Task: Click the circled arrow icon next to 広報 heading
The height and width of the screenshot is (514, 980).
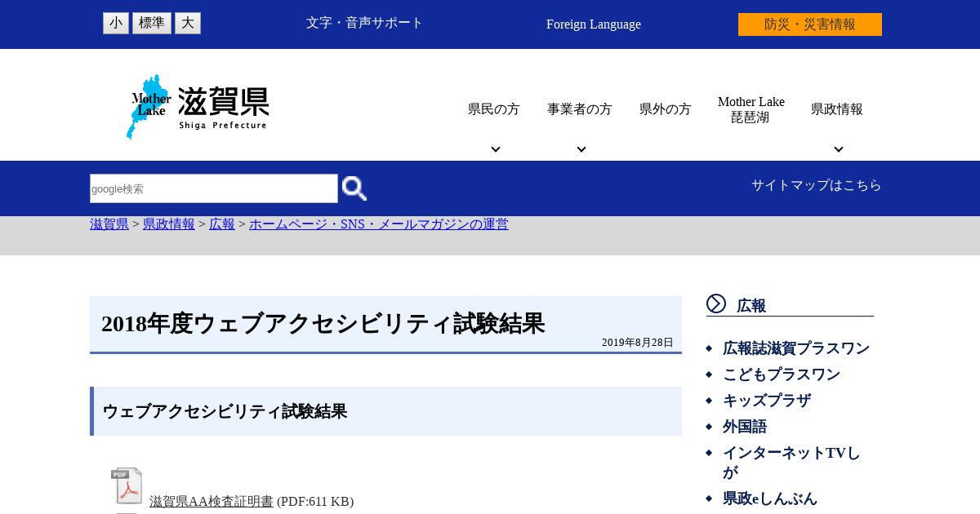Action: point(716,304)
